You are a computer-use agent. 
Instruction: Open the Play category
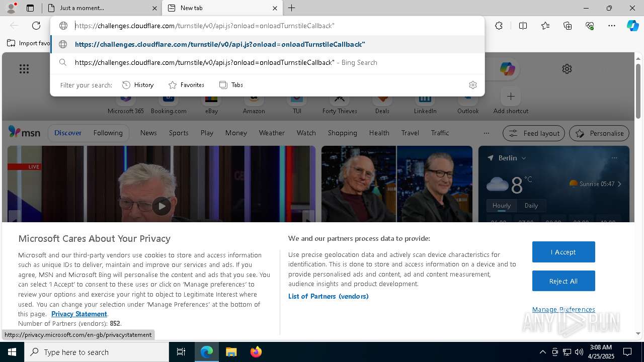pyautogui.click(x=207, y=133)
